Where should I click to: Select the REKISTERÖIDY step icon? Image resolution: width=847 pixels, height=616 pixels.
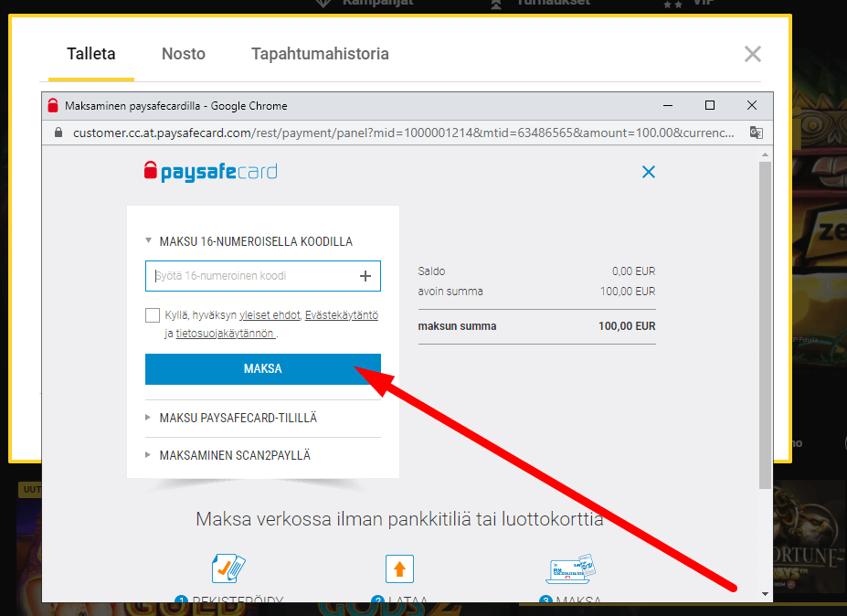tap(228, 568)
